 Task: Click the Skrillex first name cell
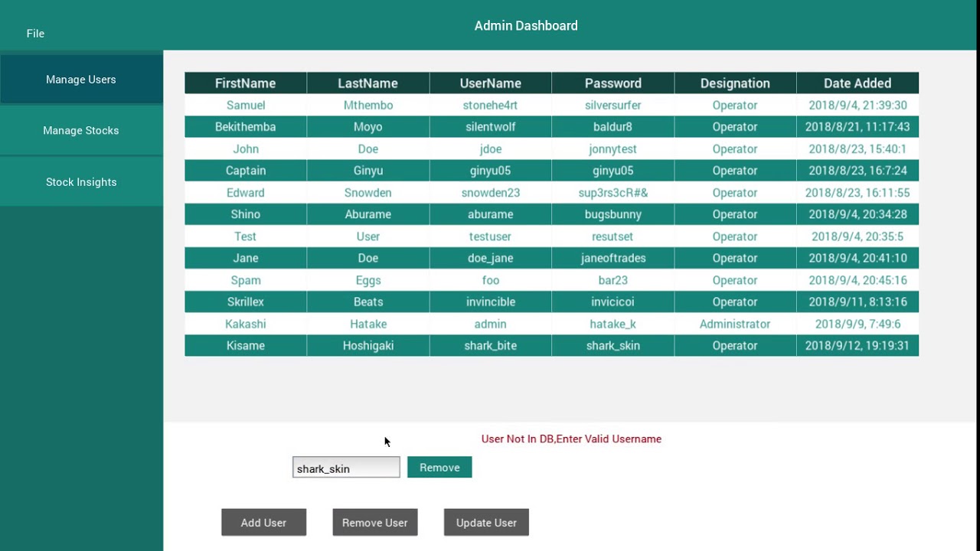pos(245,302)
